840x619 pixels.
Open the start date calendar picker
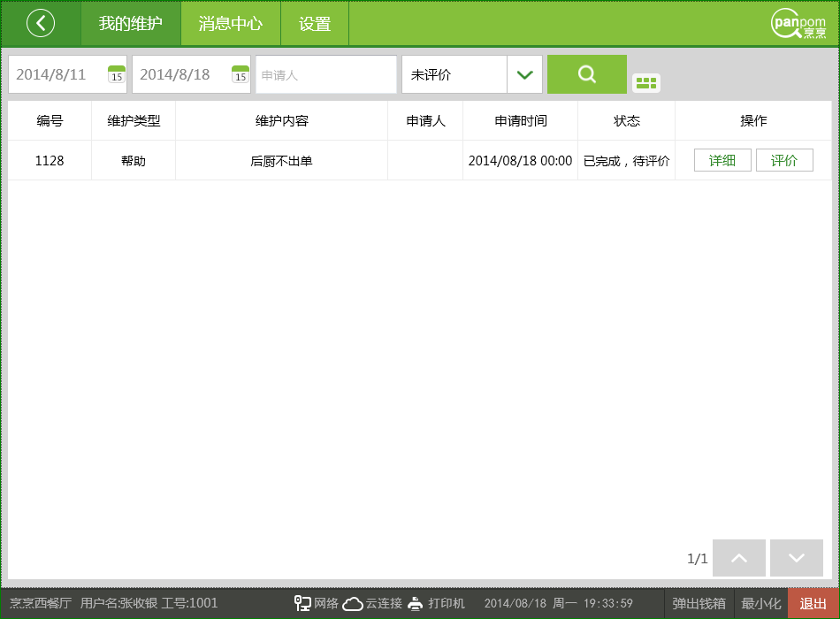click(117, 74)
